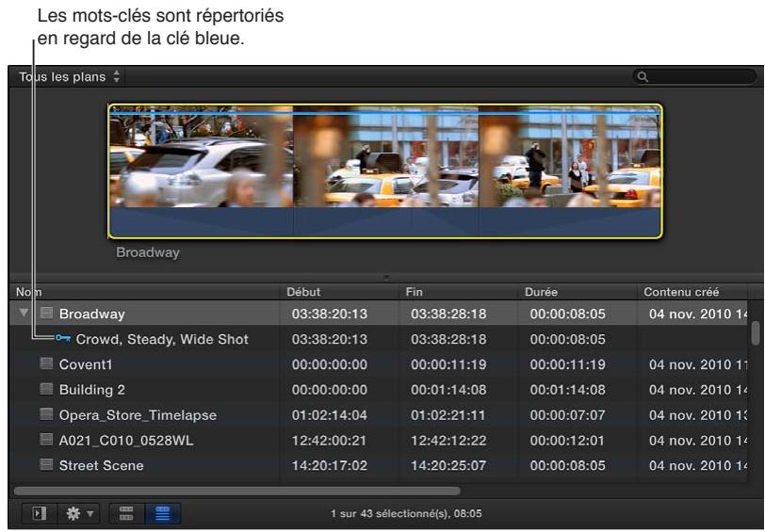Click Opera_Store_Timelapse start 01:02:14:04

pyautogui.click(x=330, y=415)
